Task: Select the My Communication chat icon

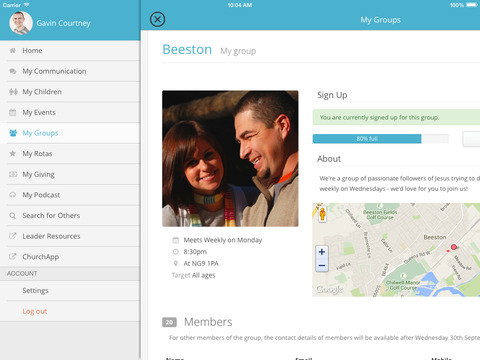Action: click(x=13, y=71)
